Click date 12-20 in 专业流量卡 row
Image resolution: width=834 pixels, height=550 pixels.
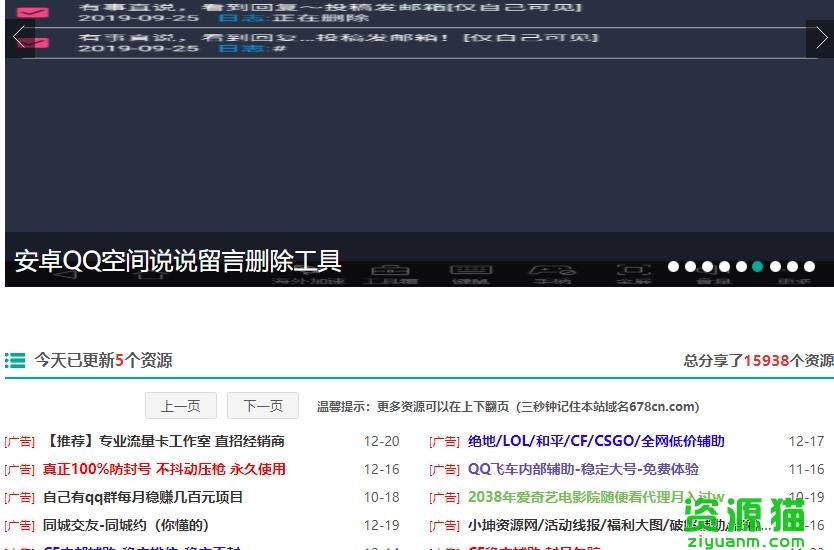point(381,441)
